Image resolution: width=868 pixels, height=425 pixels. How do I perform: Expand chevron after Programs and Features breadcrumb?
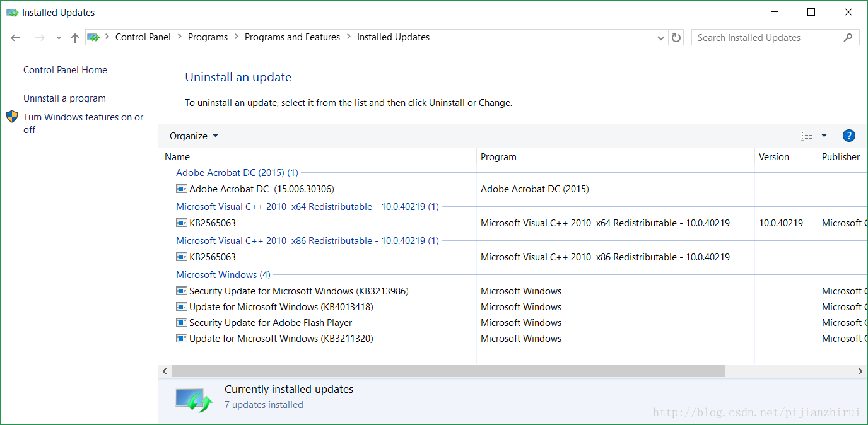point(349,37)
